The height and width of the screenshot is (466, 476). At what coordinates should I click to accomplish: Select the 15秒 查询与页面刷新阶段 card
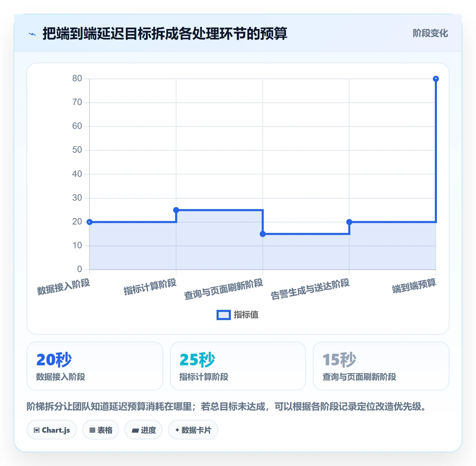pos(381,366)
